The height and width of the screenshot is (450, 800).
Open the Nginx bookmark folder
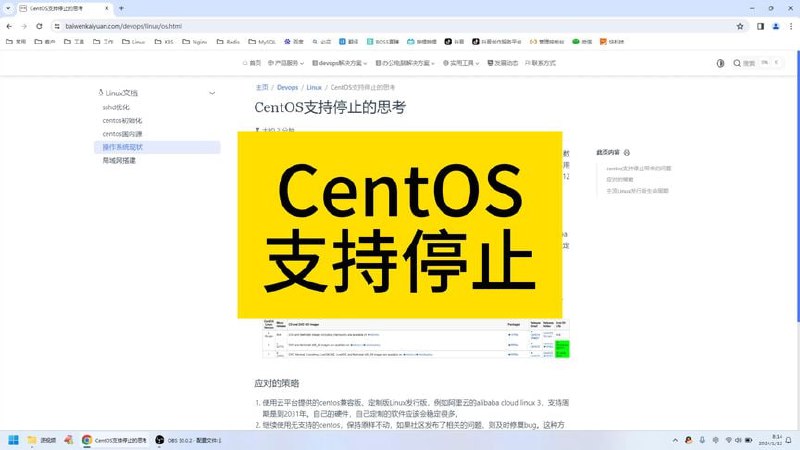point(194,41)
